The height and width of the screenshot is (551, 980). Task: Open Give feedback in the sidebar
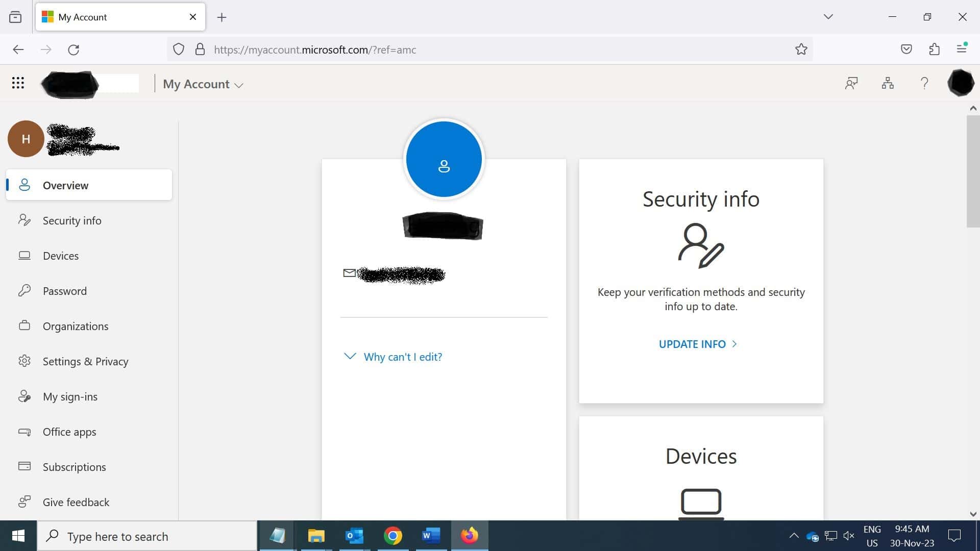click(x=89, y=502)
